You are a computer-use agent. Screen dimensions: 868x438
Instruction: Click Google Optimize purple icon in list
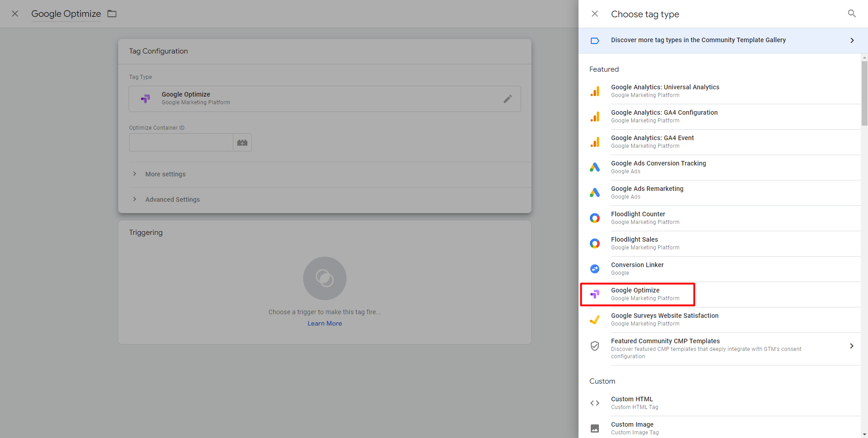pos(595,294)
